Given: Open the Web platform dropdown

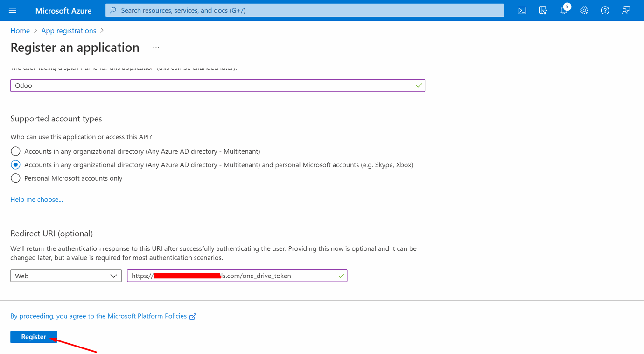Looking at the screenshot, I should pyautogui.click(x=66, y=276).
